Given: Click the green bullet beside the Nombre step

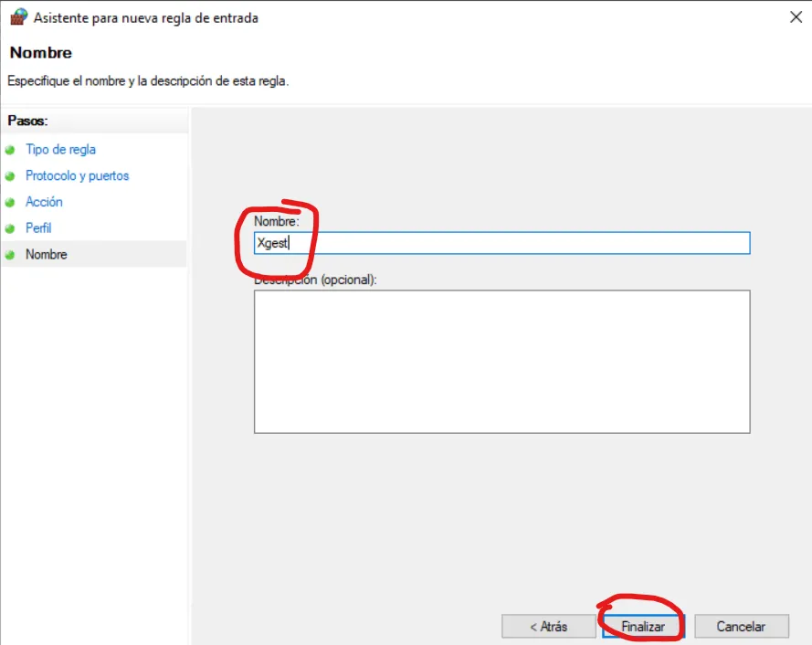Looking at the screenshot, I should tap(10, 255).
